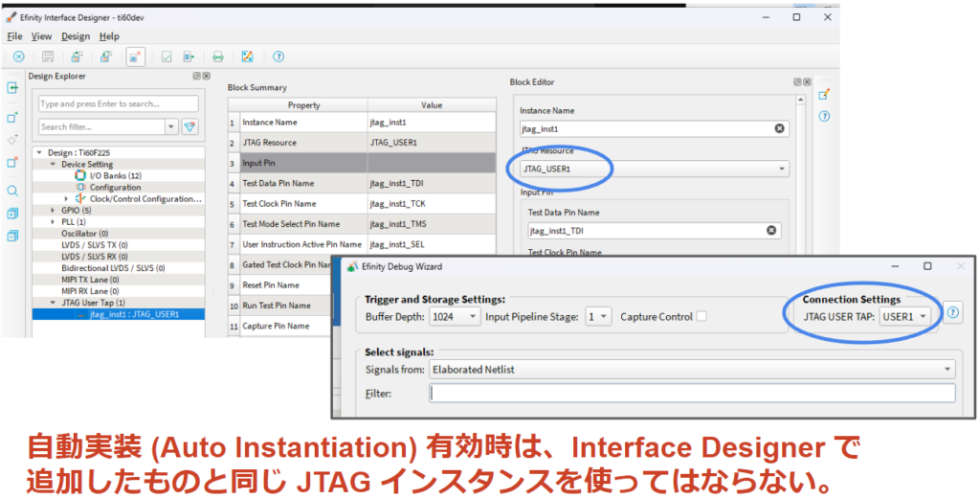Click the Help question mark toolbar icon
The width and height of the screenshot is (980, 499).
(278, 57)
